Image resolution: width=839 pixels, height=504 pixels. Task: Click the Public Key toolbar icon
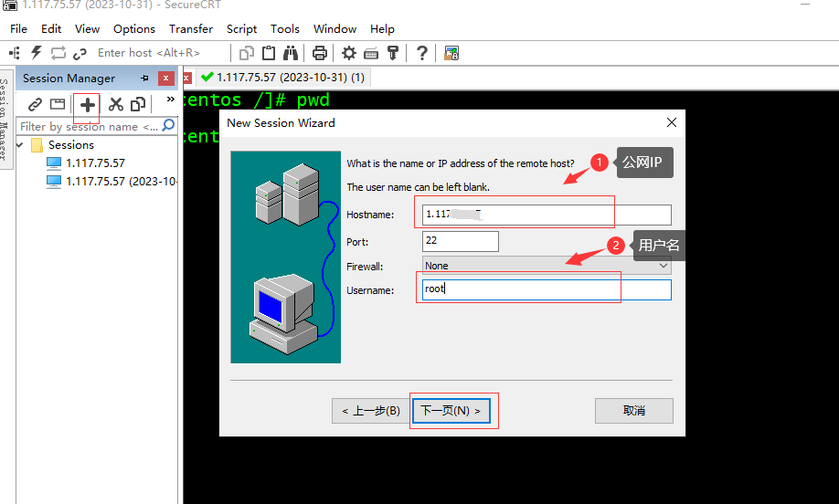coord(393,53)
